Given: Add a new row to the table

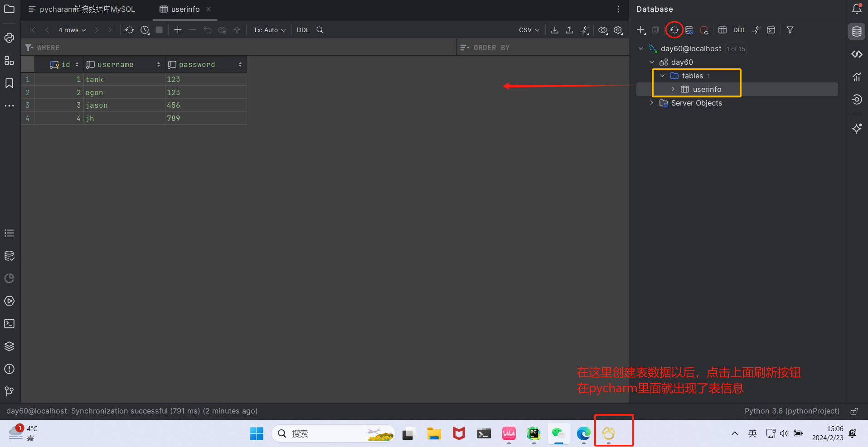Looking at the screenshot, I should (178, 30).
